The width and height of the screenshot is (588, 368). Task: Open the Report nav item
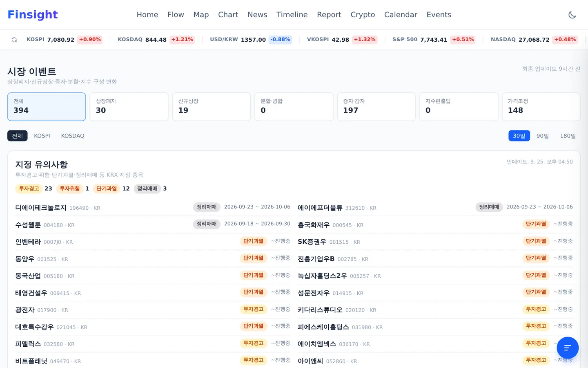pyautogui.click(x=329, y=15)
